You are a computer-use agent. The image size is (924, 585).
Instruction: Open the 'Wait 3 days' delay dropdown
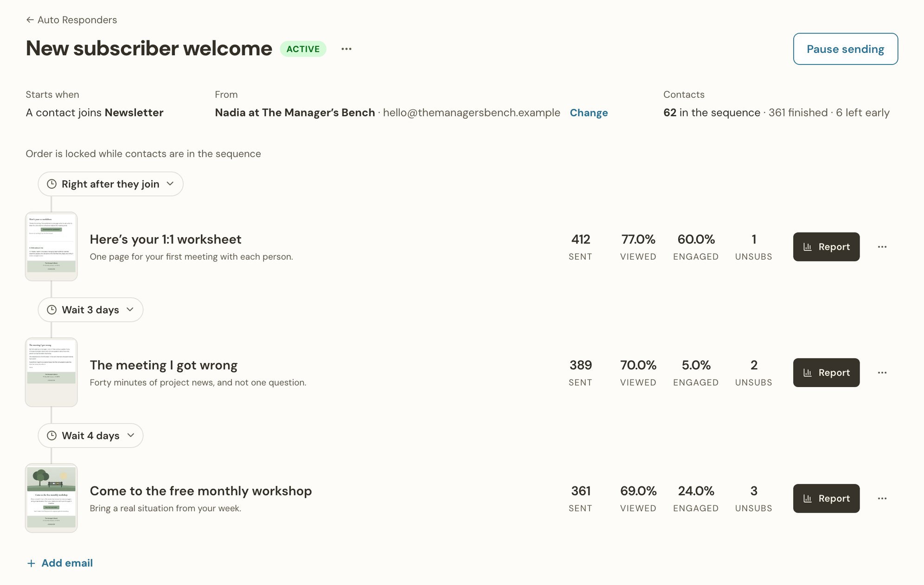coord(90,310)
